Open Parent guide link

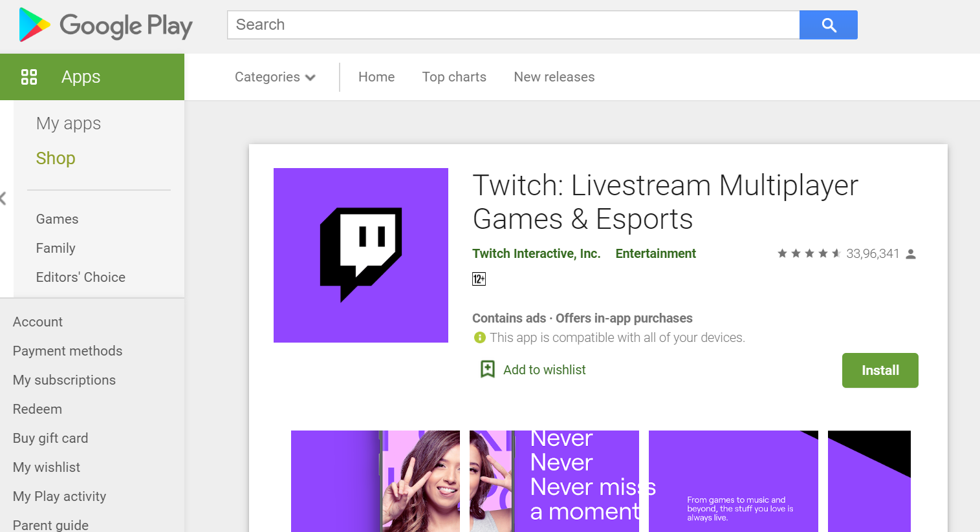coord(51,525)
